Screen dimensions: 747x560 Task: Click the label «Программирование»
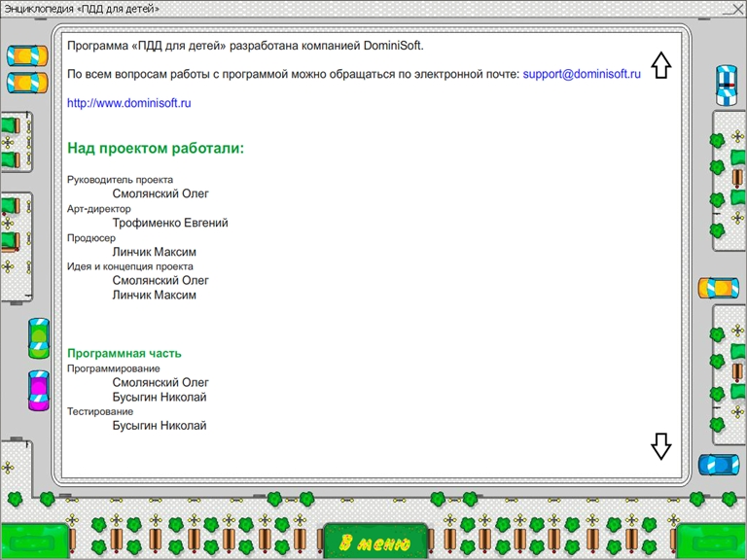[114, 368]
